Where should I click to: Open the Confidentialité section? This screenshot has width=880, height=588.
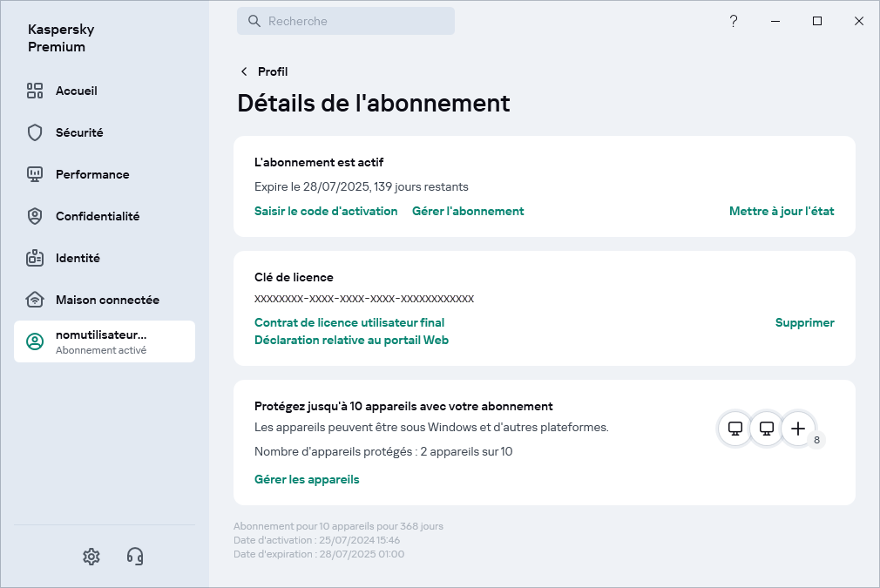point(98,216)
